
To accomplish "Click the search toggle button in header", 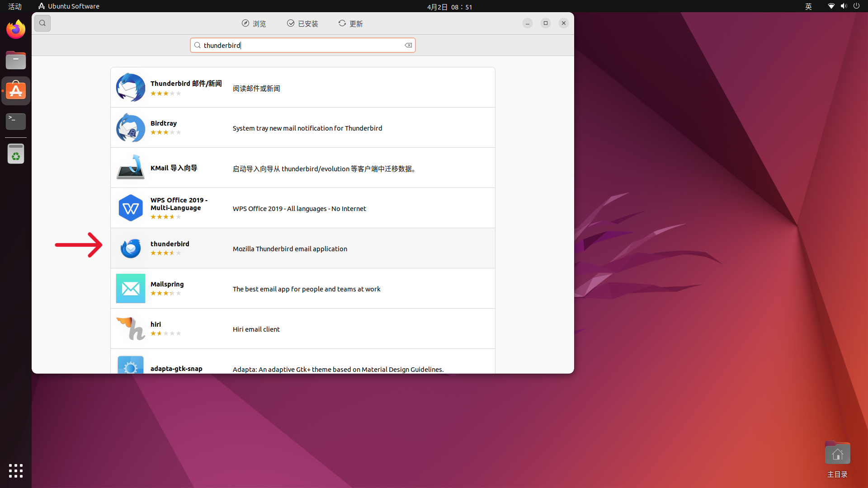I will 42,23.
